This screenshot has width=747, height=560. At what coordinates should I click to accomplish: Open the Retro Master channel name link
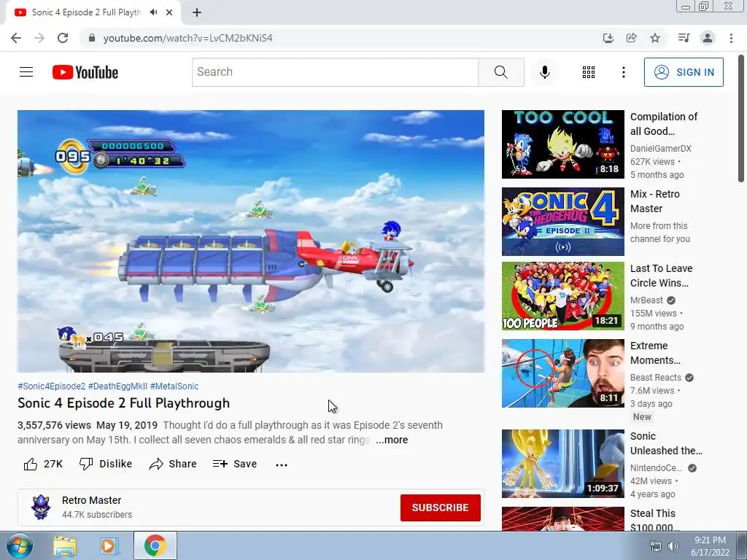coord(91,500)
